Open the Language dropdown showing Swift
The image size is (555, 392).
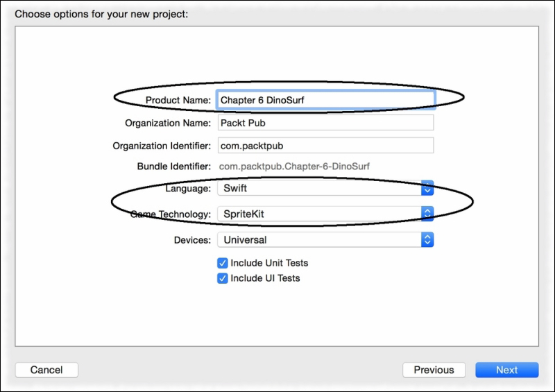tap(325, 188)
